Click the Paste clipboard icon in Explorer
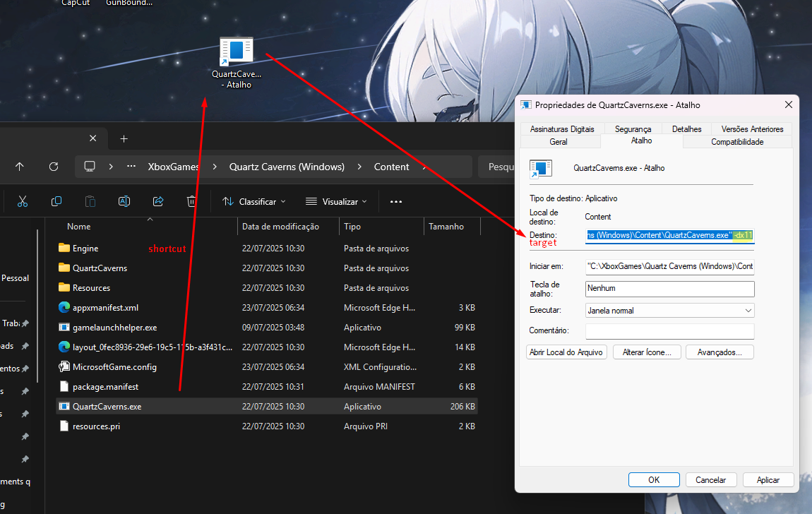812x514 pixels. 90,201
